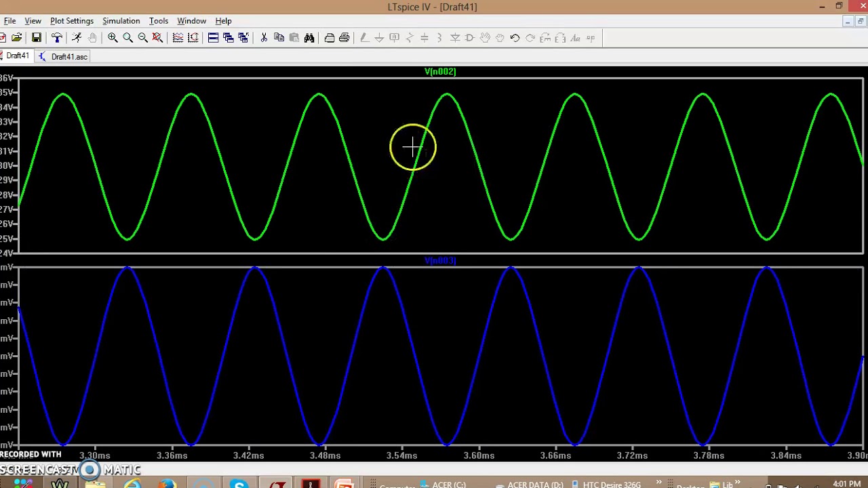Open the Control Panel hammer icon
Viewport: 868px width, 488px height.
coord(57,38)
